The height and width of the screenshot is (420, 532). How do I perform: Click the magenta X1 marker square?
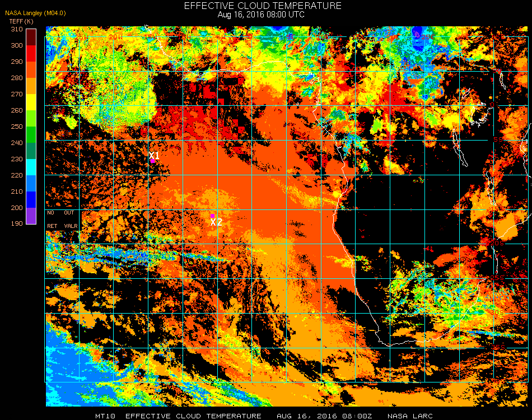coord(153,161)
